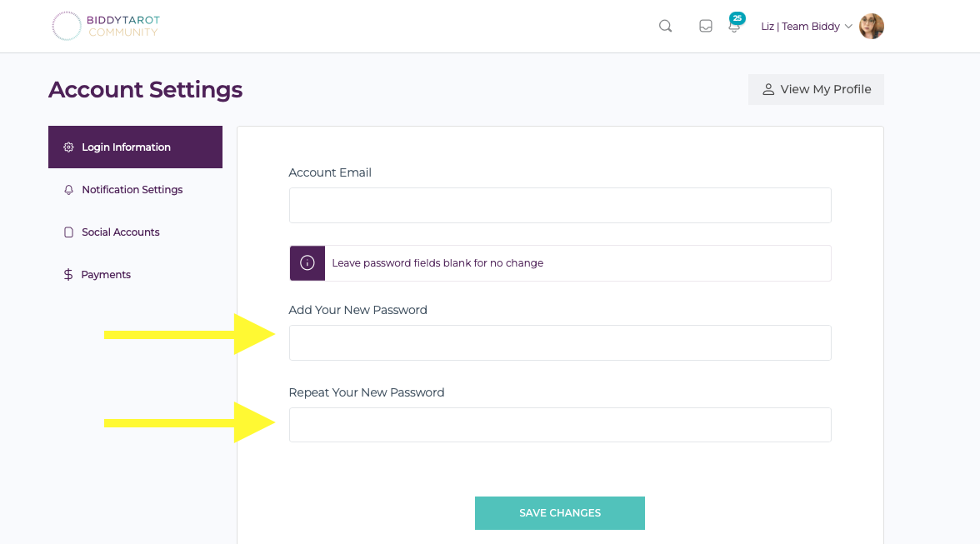This screenshot has height=544, width=980.
Task: Click the info icon beside password notice
Action: pyautogui.click(x=307, y=263)
